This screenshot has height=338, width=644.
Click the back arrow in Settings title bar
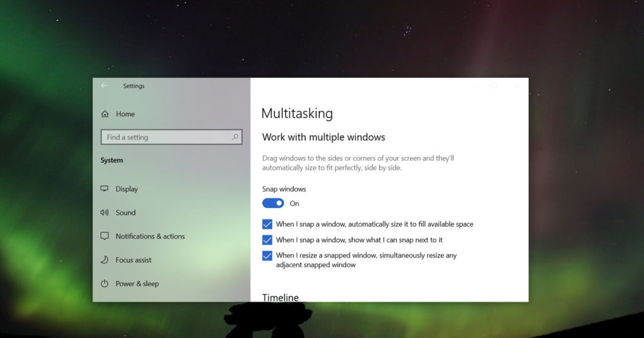pyautogui.click(x=104, y=86)
